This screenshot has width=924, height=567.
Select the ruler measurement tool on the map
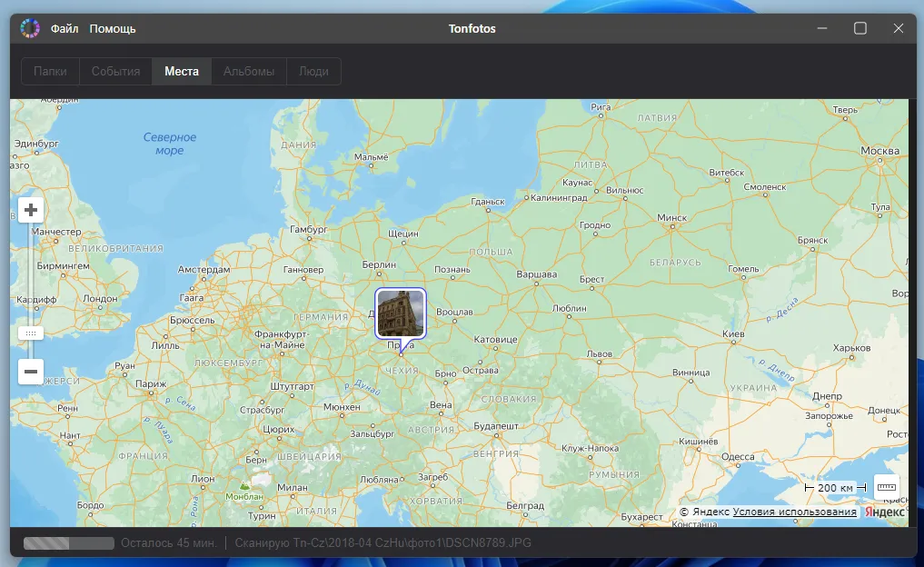886,487
